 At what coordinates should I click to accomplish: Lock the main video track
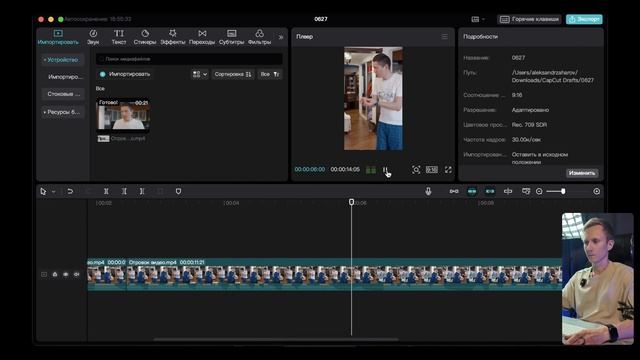pos(55,274)
